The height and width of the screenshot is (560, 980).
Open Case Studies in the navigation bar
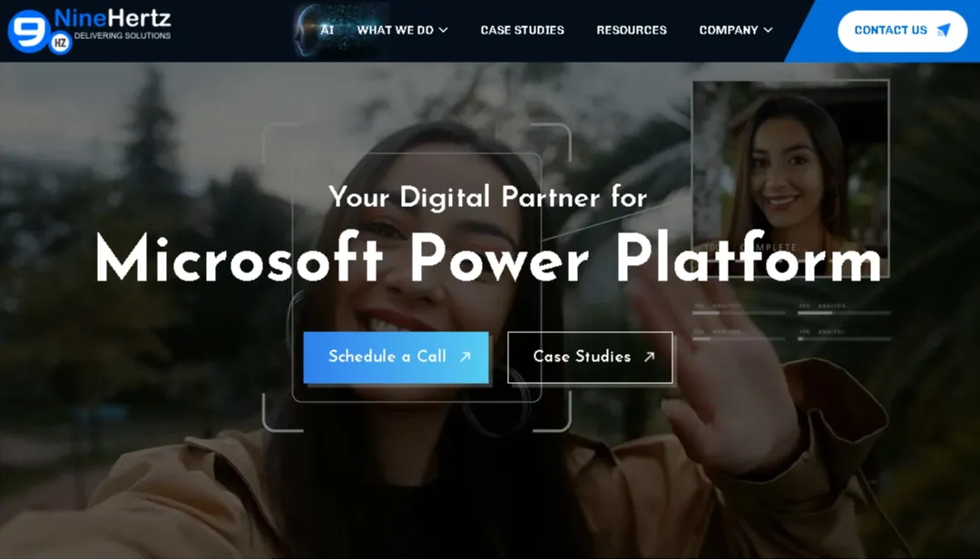(523, 30)
